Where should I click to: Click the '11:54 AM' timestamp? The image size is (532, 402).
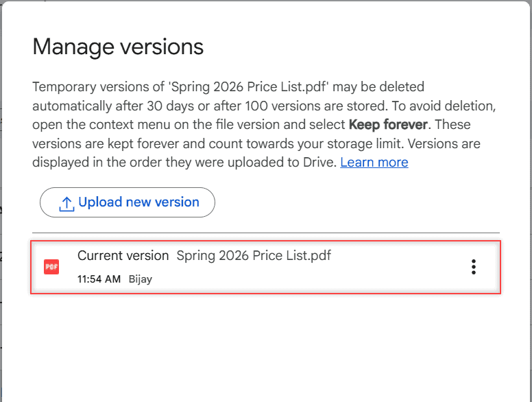pyautogui.click(x=99, y=279)
